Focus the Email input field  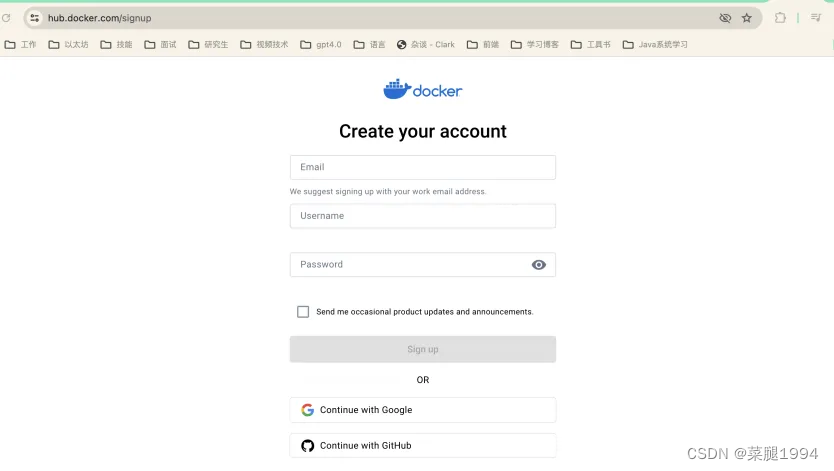pos(422,167)
